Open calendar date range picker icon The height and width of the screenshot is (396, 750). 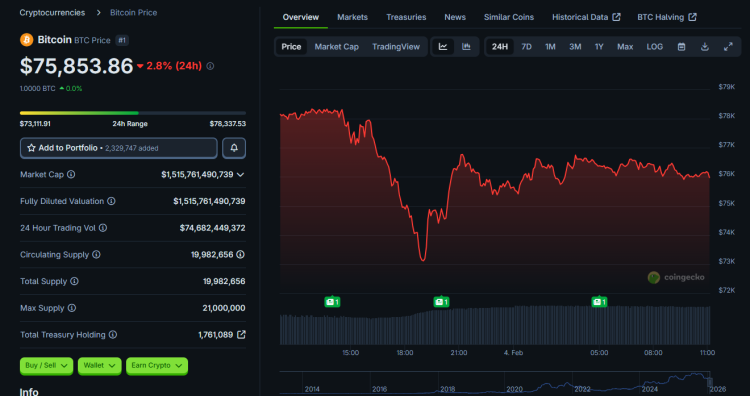(682, 46)
